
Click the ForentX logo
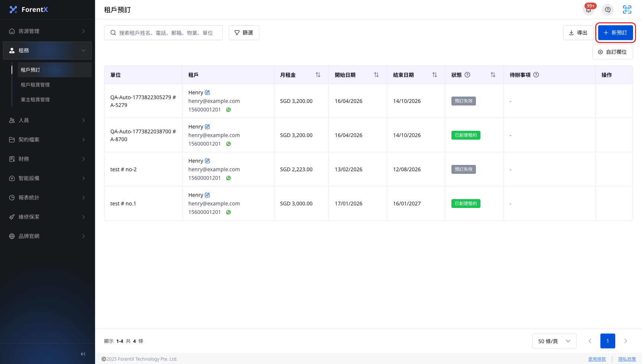coord(29,10)
